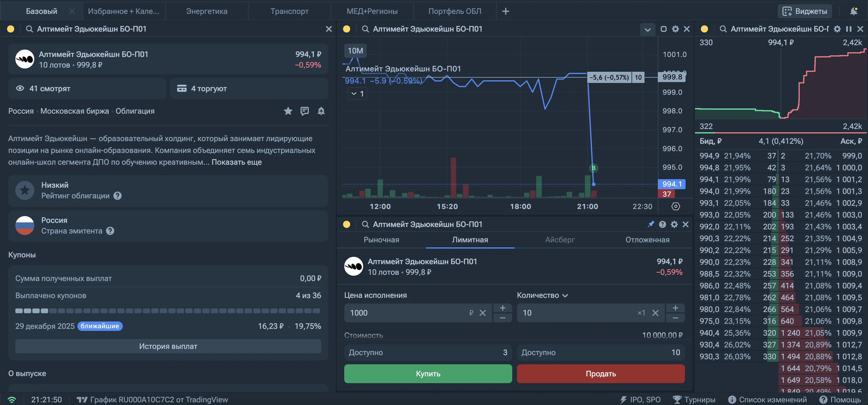Add a new workspace tab
Image resolution: width=868 pixels, height=405 pixels.
coord(505,11)
